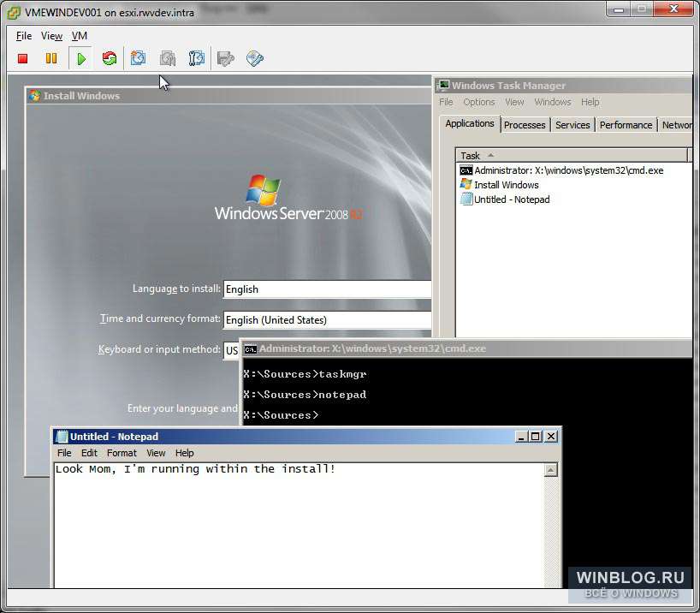Click the cmd.exe icon in the task list
The height and width of the screenshot is (613, 700).
[x=466, y=170]
